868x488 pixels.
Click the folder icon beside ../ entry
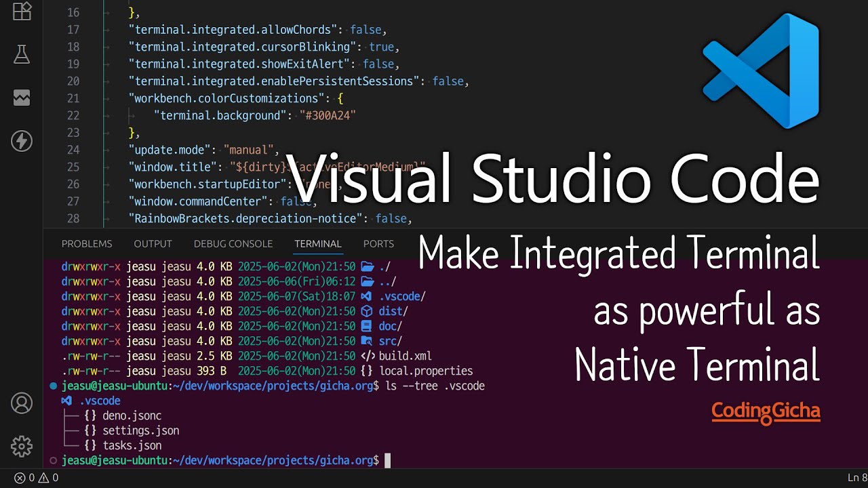point(367,281)
